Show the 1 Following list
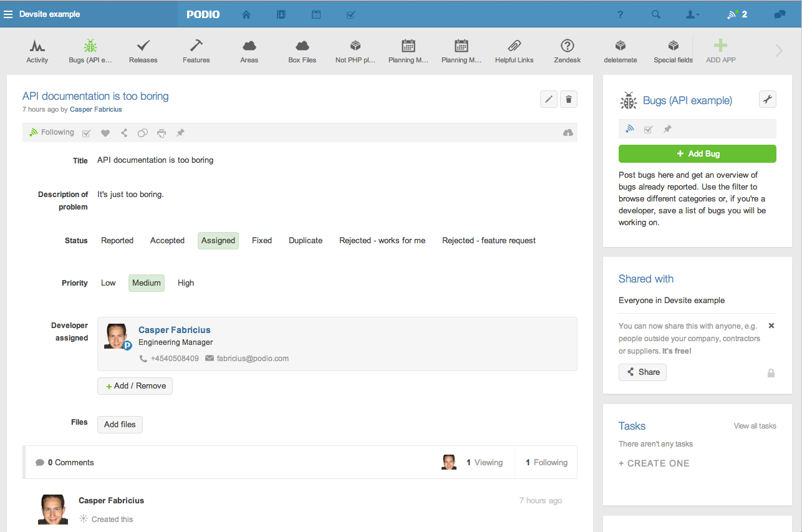This screenshot has width=802, height=532. [546, 463]
